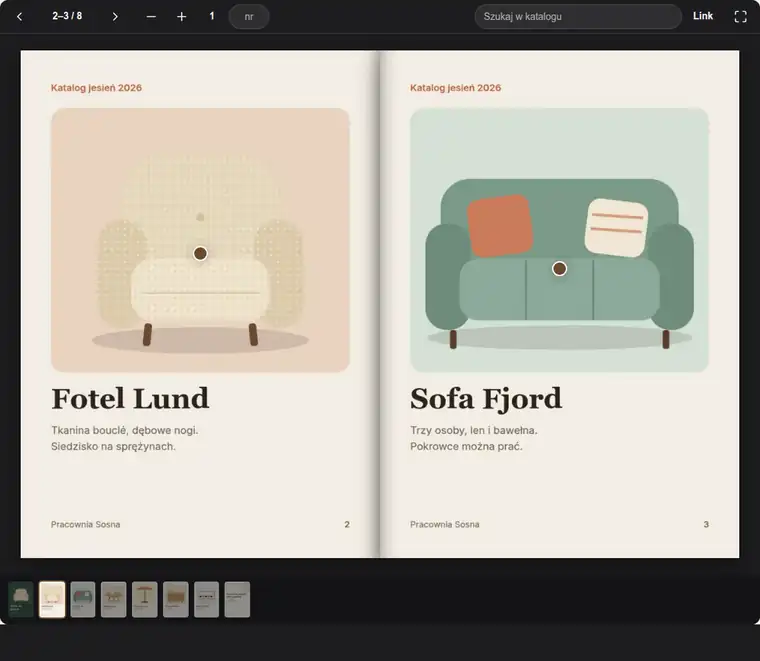The width and height of the screenshot is (760, 661).
Task: Click the 'Sofa Fjord' heading
Action: (x=486, y=399)
